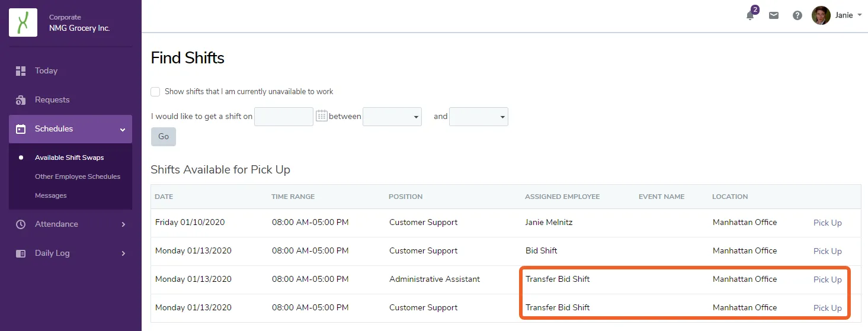This screenshot has width=868, height=331.
Task: Open the 'and' end time dropdown
Action: [479, 117]
